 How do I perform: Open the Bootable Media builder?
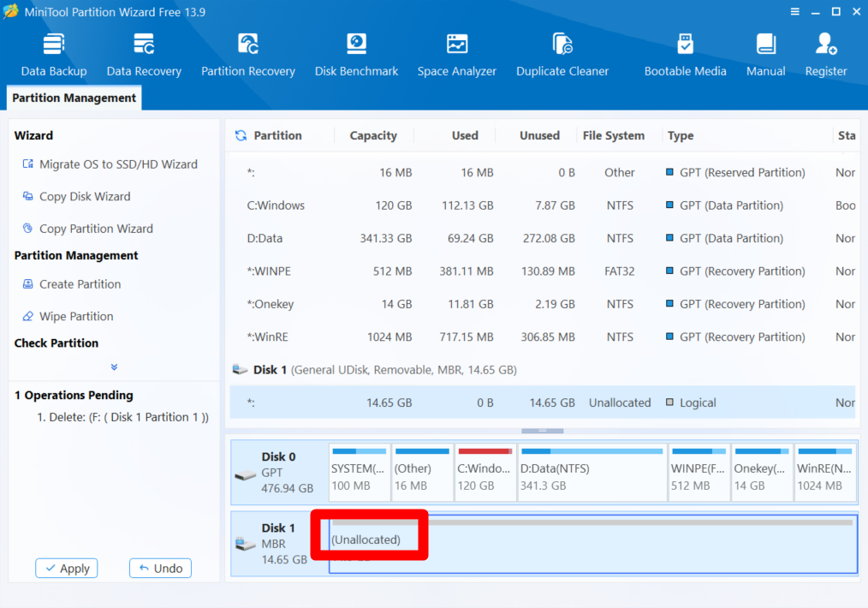click(x=686, y=55)
